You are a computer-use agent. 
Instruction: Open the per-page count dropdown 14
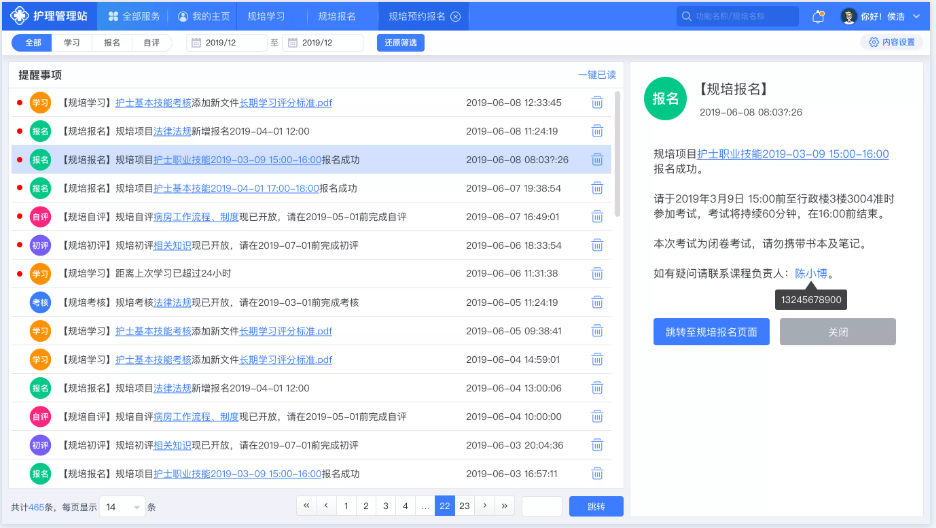[122, 507]
